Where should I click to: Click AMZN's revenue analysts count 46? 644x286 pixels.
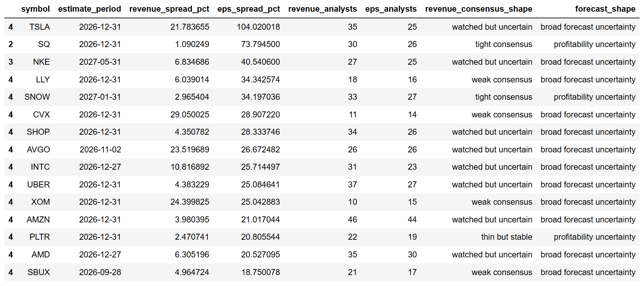pos(353,220)
